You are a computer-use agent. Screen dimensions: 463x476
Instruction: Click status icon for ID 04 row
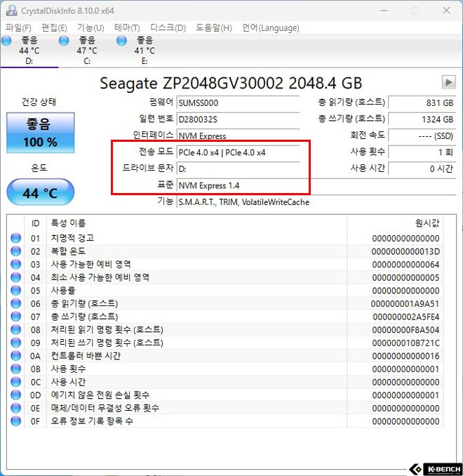point(15,277)
